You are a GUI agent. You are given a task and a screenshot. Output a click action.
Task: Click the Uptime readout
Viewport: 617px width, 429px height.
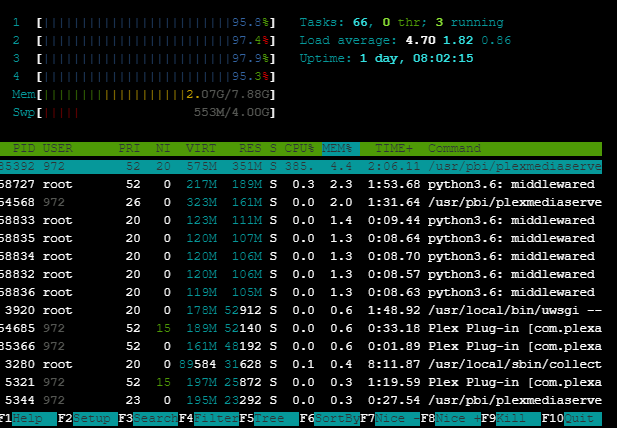386,59
